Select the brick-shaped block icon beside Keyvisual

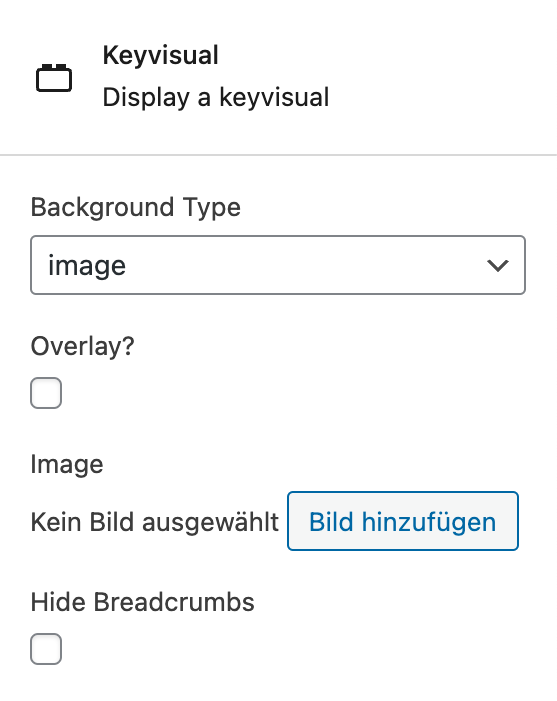(54, 78)
